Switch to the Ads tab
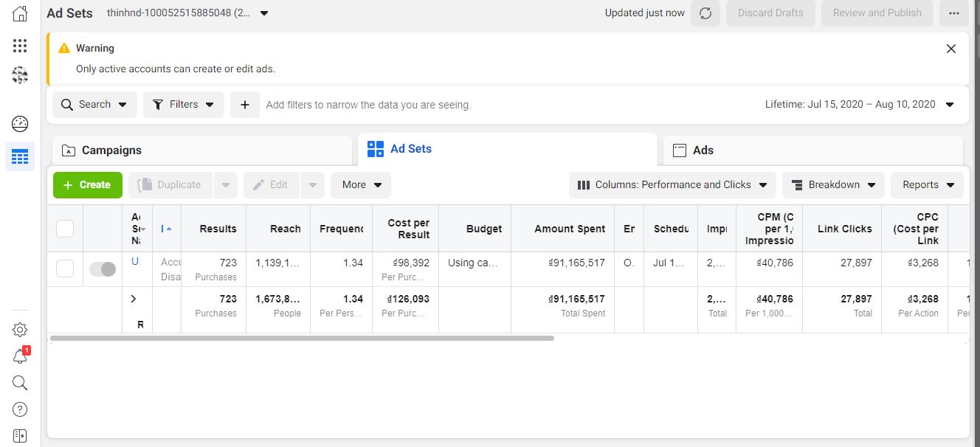 pos(812,150)
